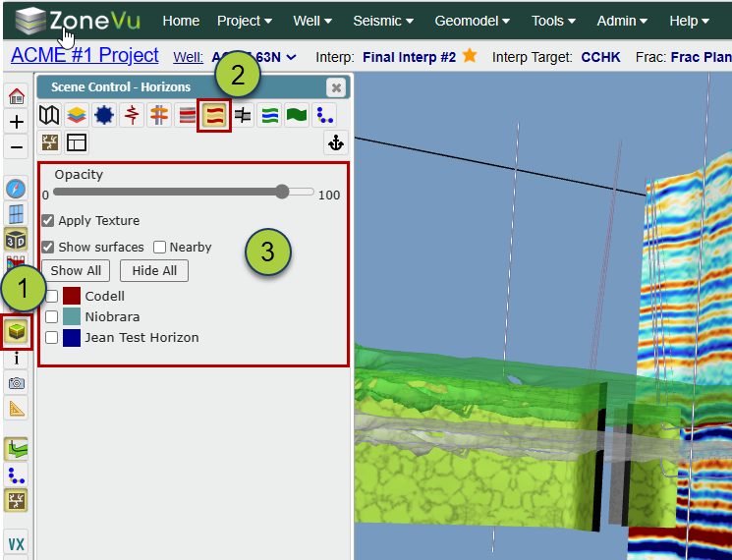The width and height of the screenshot is (732, 560).
Task: Toggle the grid window icon
Action: pyautogui.click(x=17, y=214)
